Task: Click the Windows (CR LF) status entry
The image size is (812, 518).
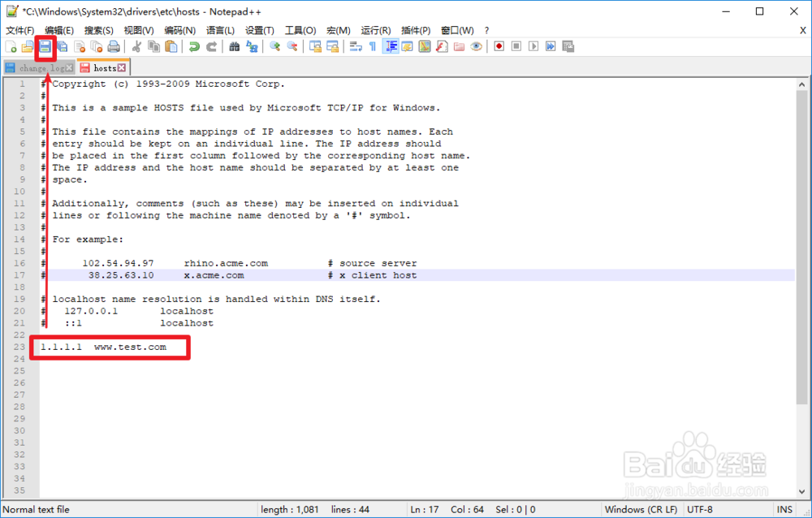Action: pyautogui.click(x=641, y=510)
